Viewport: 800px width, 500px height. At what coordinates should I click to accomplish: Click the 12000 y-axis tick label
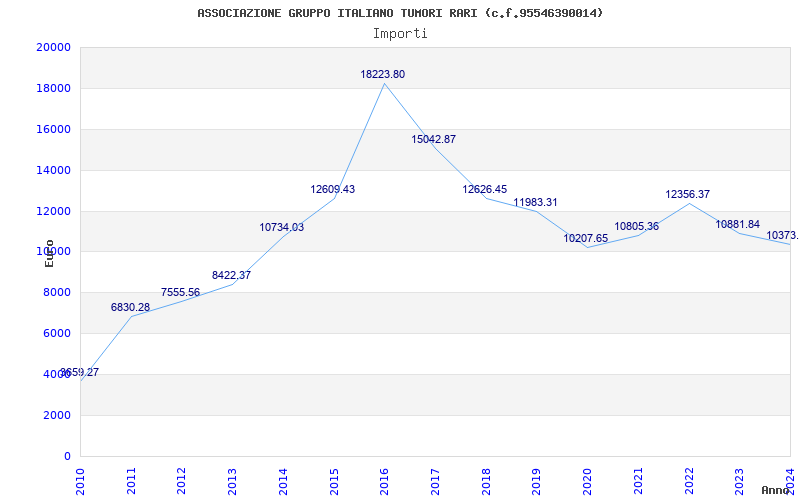pyautogui.click(x=53, y=211)
